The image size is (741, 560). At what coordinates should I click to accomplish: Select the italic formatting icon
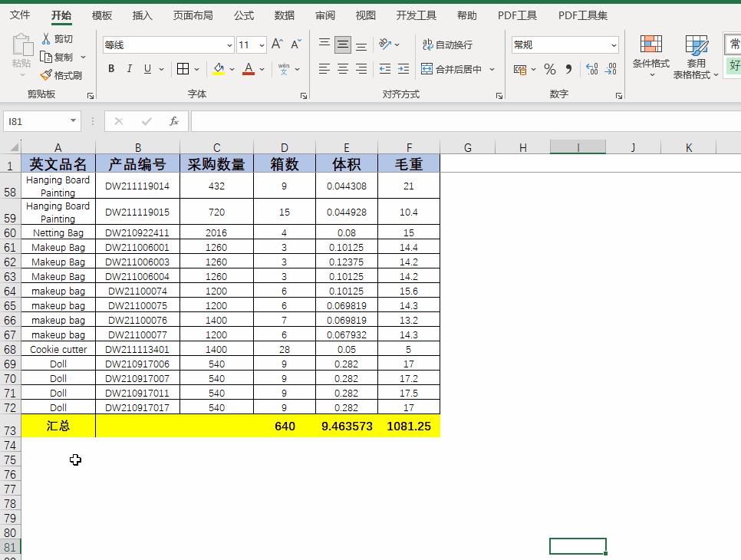(128, 68)
